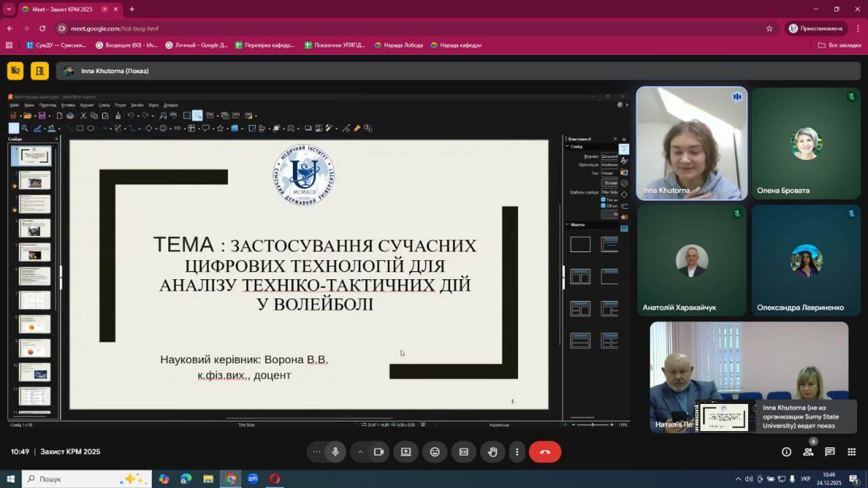This screenshot has width=868, height=488.
Task: Start presenting your screen
Action: pos(406,452)
